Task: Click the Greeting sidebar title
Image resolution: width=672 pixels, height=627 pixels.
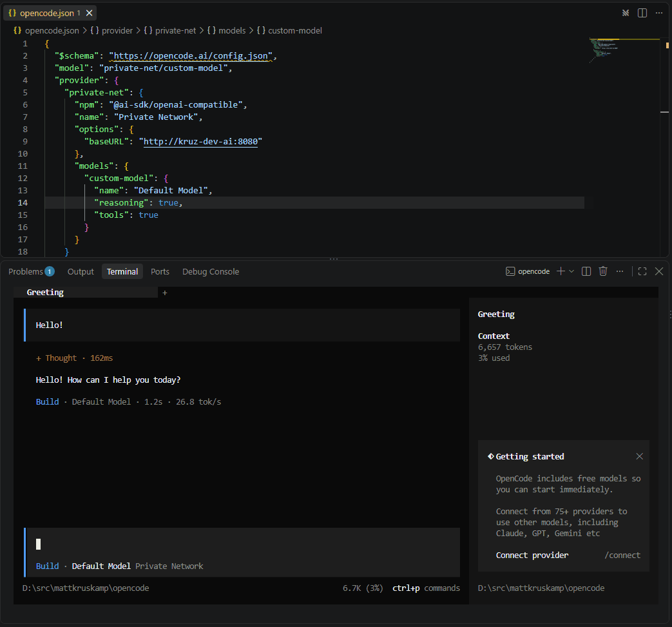Action: point(496,314)
